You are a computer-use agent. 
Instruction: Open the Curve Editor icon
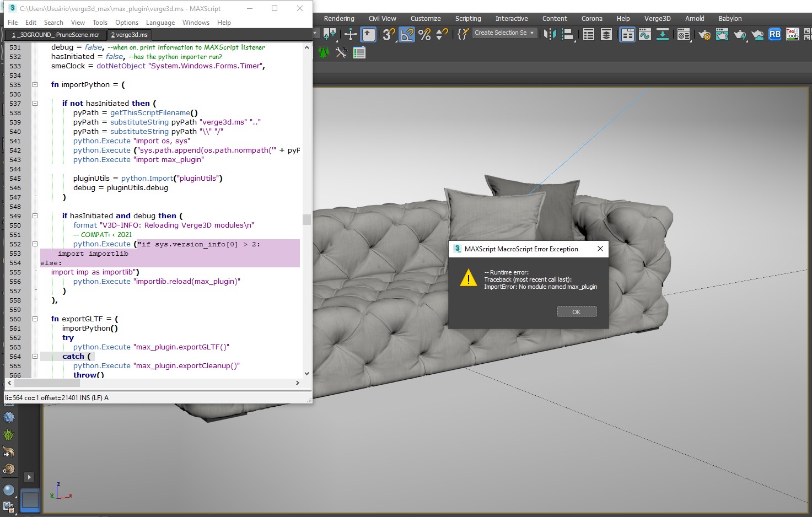point(645,34)
